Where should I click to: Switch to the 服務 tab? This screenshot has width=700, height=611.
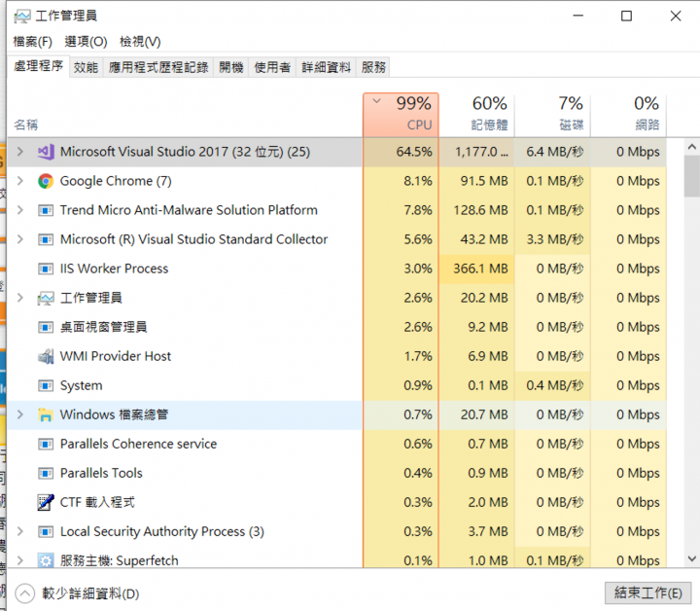pos(373,67)
